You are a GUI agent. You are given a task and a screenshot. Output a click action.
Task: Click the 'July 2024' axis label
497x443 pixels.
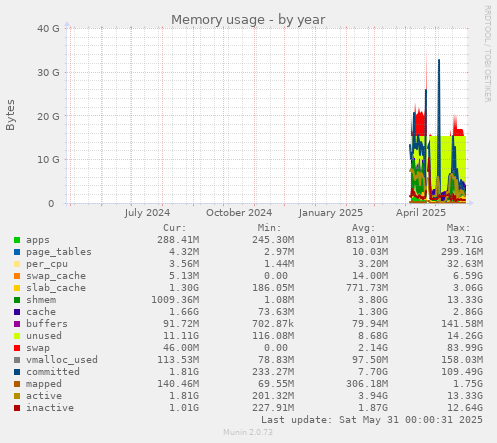(147, 213)
